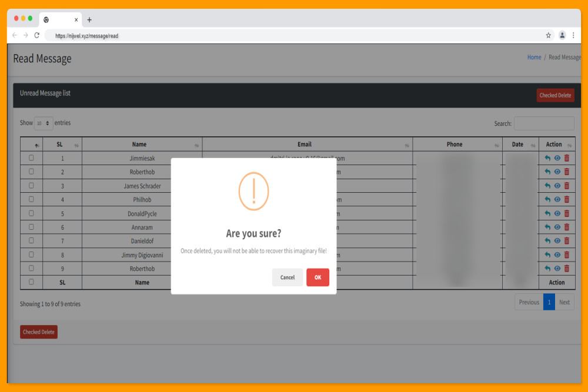The image size is (588, 392).
Task: View row 2 Roberthob message
Action: click(557, 172)
